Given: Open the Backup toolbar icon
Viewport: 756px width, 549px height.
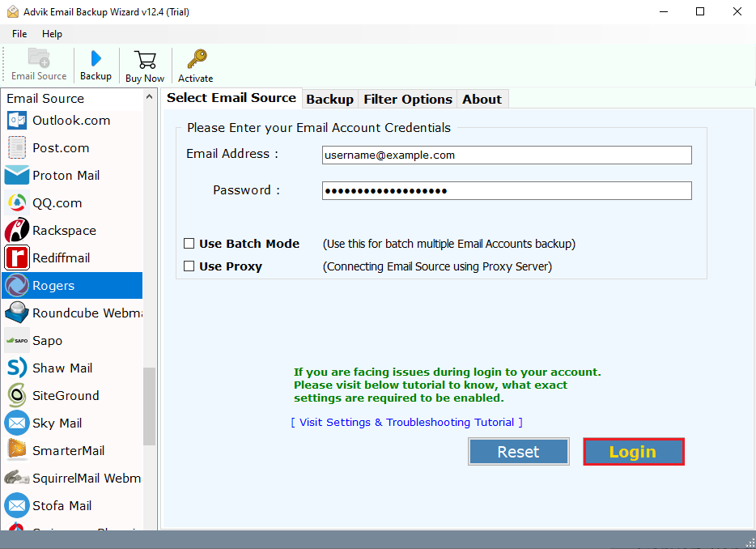Looking at the screenshot, I should coord(96,65).
